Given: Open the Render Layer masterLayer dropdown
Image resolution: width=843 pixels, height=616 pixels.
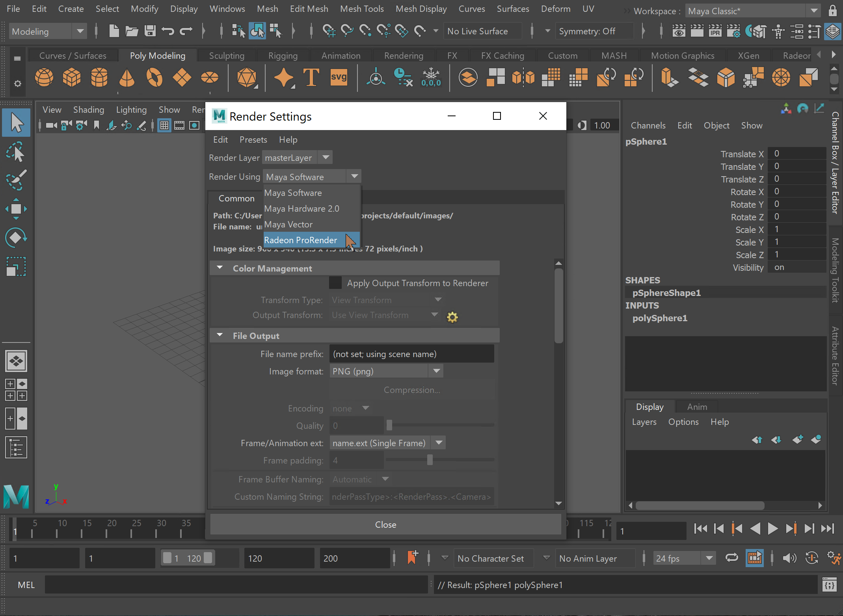Looking at the screenshot, I should 297,158.
